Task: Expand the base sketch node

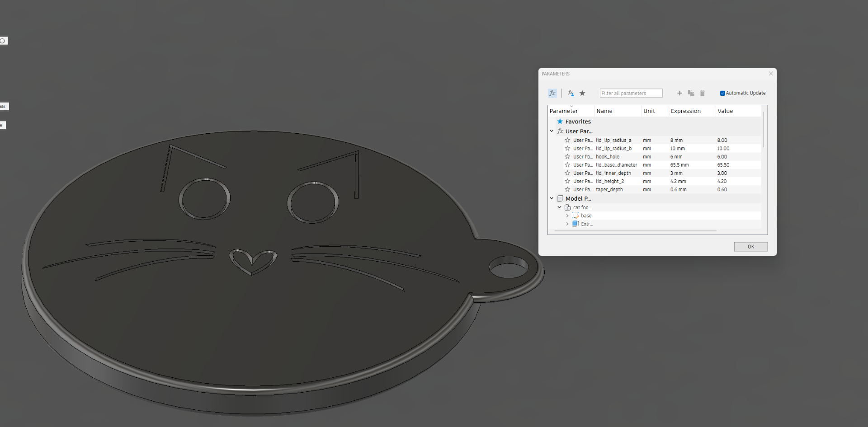Action: 567,216
